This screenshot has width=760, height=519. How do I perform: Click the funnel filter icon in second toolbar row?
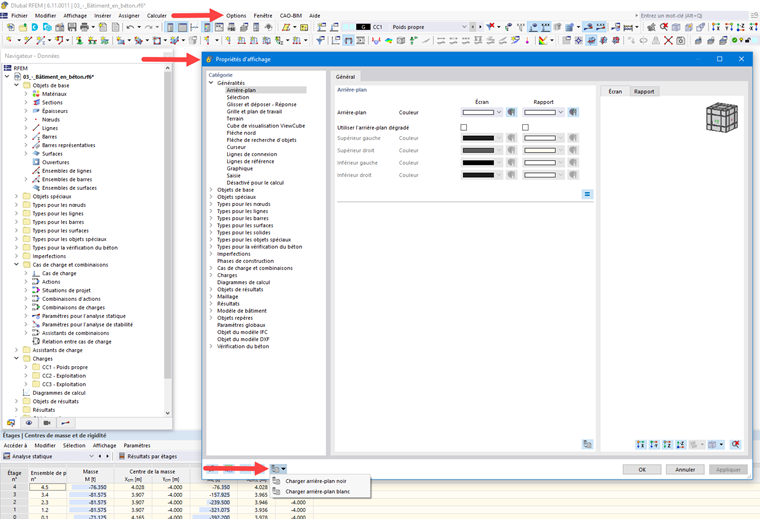point(320,41)
